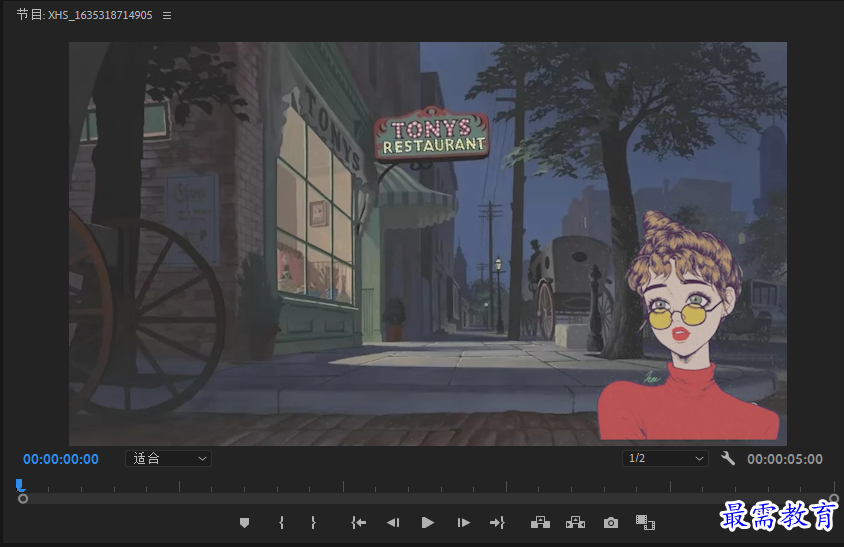Screen dimensions: 844x547
Task: Click the Extract button
Action: 575,522
